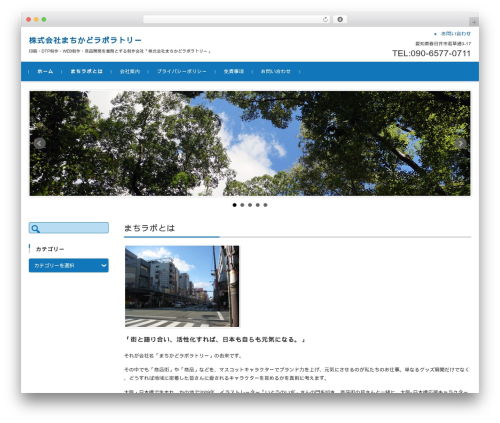The width and height of the screenshot is (500, 423).
Task: Click the tagline below the site title
Action: pyautogui.click(x=120, y=51)
